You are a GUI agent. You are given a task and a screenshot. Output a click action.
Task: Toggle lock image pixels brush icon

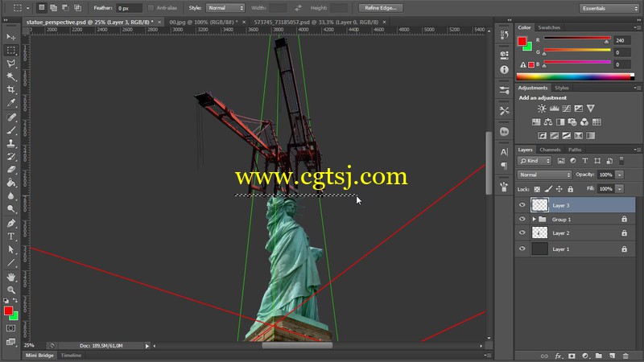548,189
